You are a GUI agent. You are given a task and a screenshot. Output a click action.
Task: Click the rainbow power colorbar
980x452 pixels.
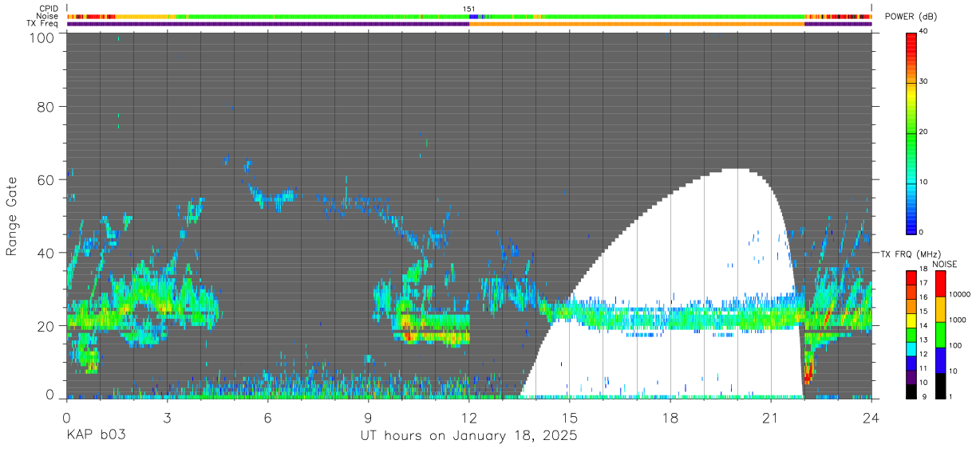point(911,132)
